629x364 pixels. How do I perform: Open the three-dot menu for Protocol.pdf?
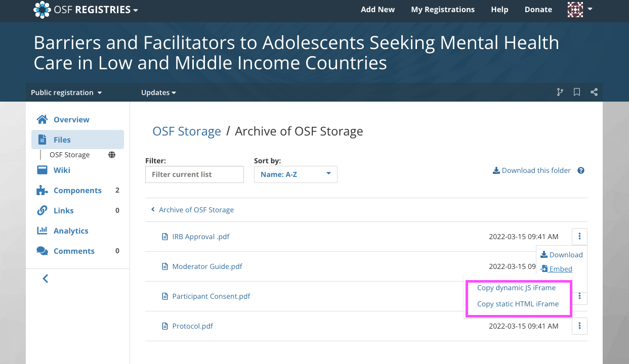(579, 326)
